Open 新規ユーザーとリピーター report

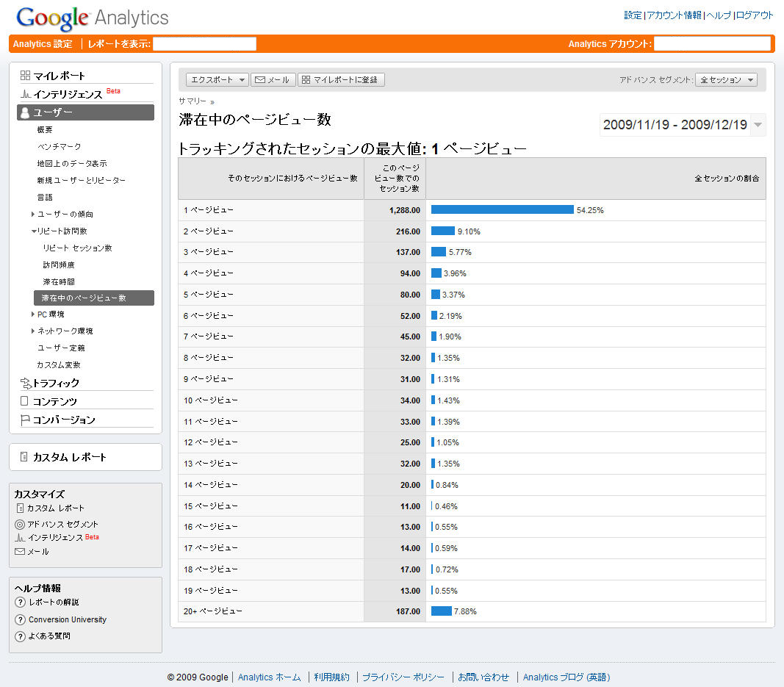tap(81, 181)
